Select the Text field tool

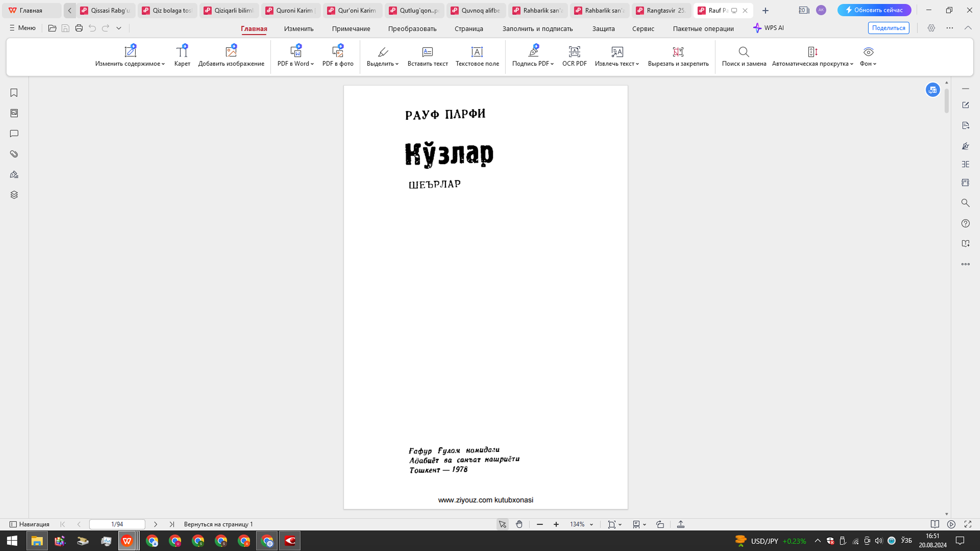pyautogui.click(x=477, y=56)
